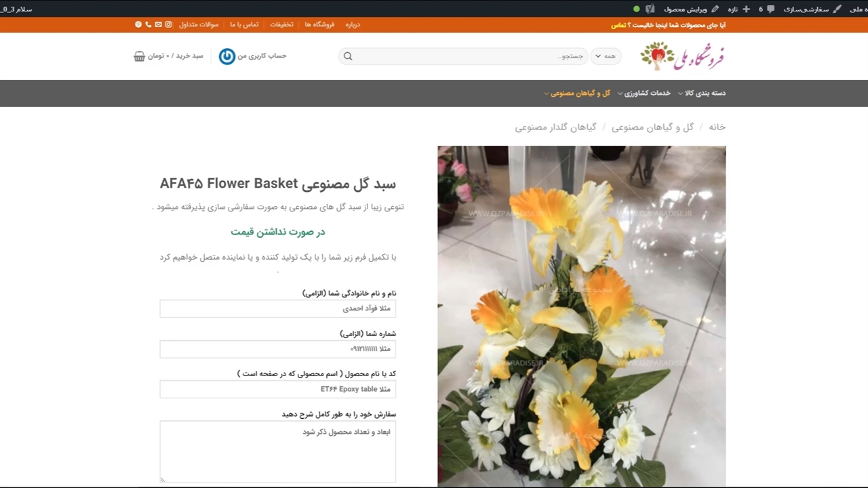Click the phone icon in orange bar
This screenshot has width=868, height=488.
(x=149, y=24)
